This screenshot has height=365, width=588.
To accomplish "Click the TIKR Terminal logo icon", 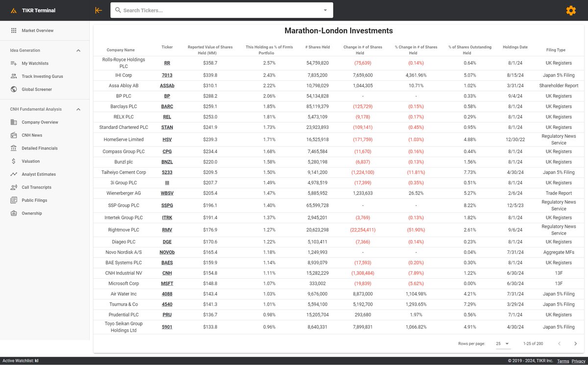I will pyautogui.click(x=13, y=10).
